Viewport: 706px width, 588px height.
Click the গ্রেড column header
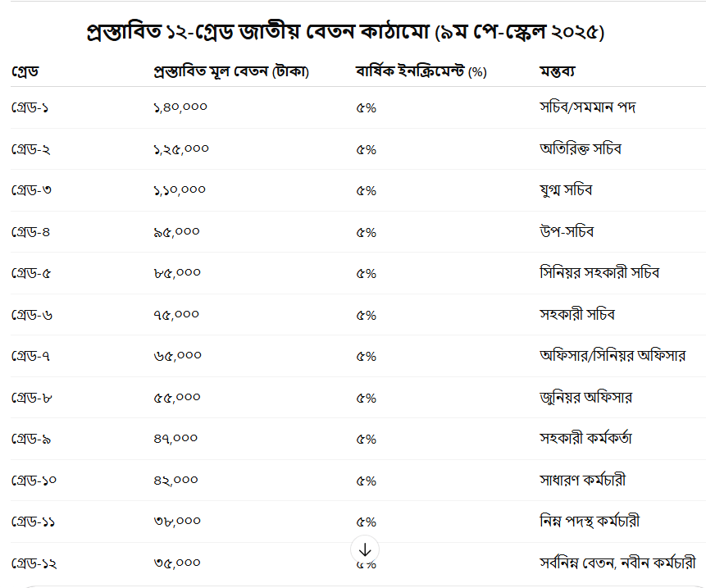(x=25, y=72)
